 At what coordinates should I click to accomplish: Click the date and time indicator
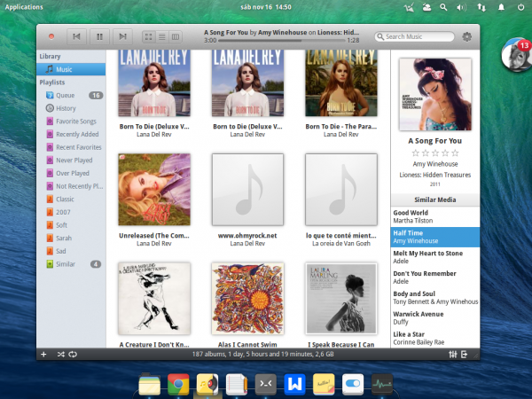pos(266,7)
